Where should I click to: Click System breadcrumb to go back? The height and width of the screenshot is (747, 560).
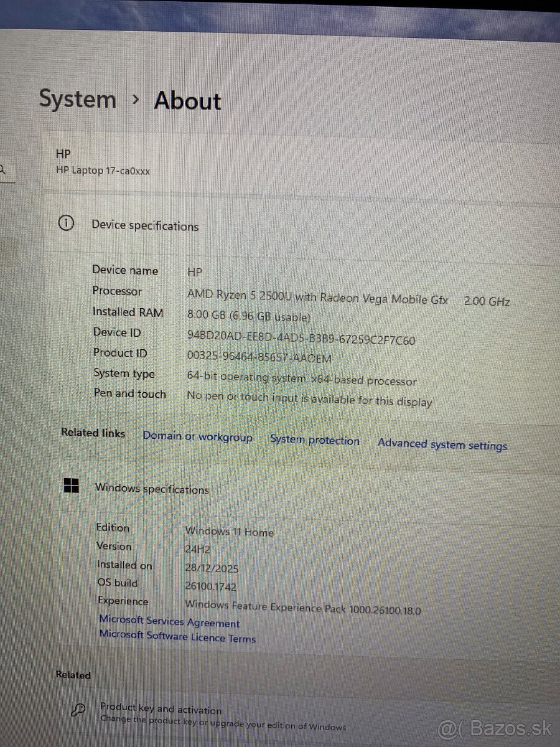[77, 98]
